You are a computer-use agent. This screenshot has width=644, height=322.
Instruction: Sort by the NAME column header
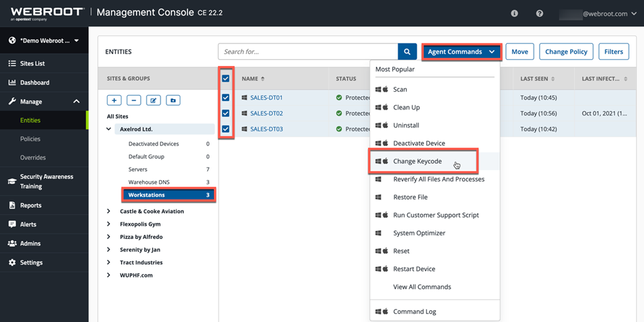[253, 79]
